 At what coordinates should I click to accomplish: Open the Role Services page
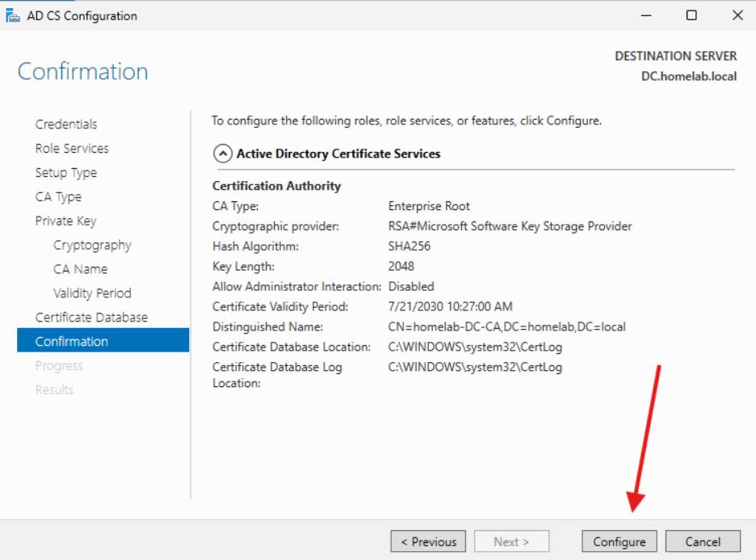72,148
